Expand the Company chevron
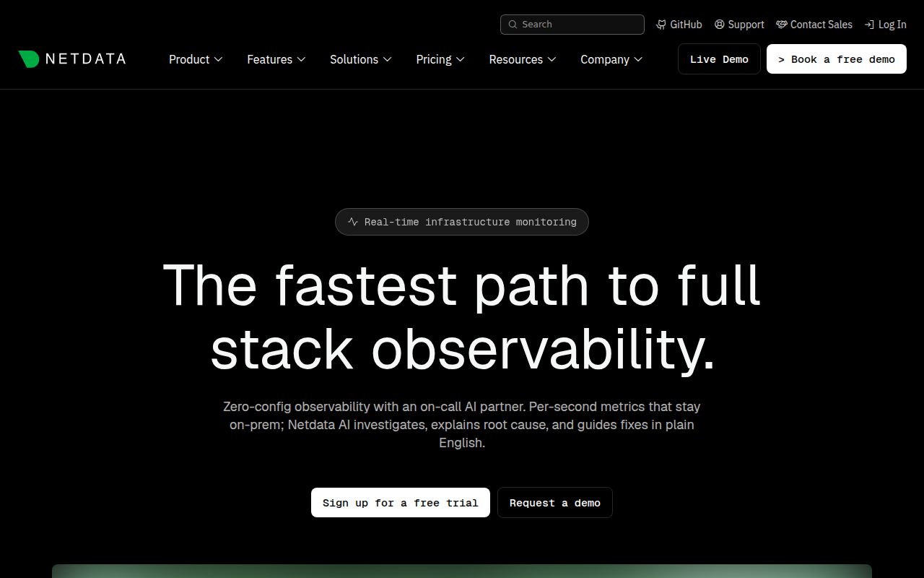This screenshot has width=924, height=578. coord(638,59)
